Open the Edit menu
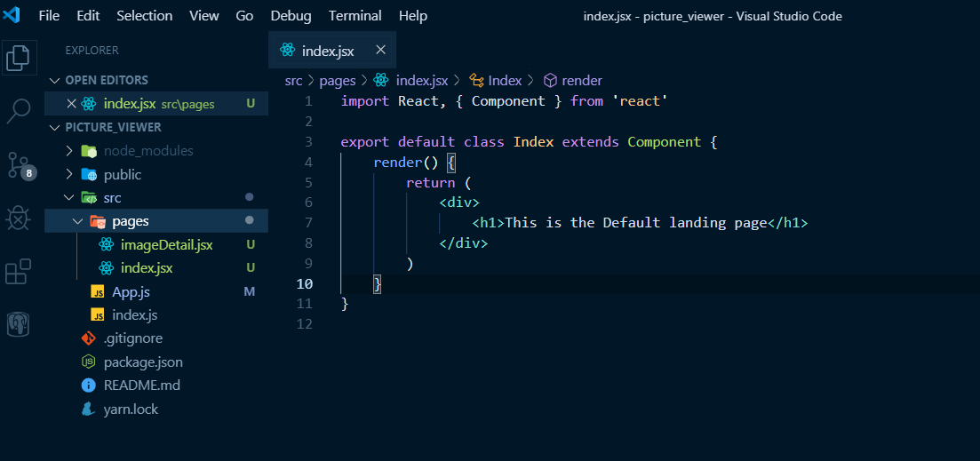Viewport: 980px width, 461px height. tap(88, 16)
